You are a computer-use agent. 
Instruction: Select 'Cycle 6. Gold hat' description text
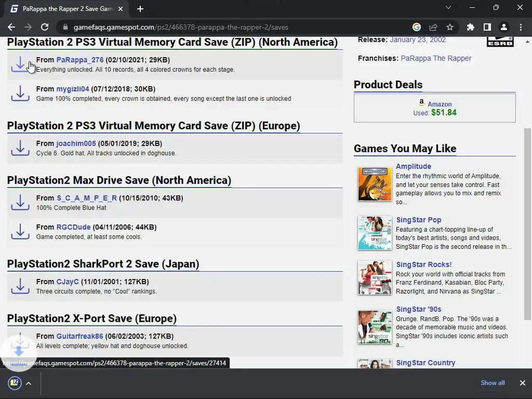coord(106,153)
